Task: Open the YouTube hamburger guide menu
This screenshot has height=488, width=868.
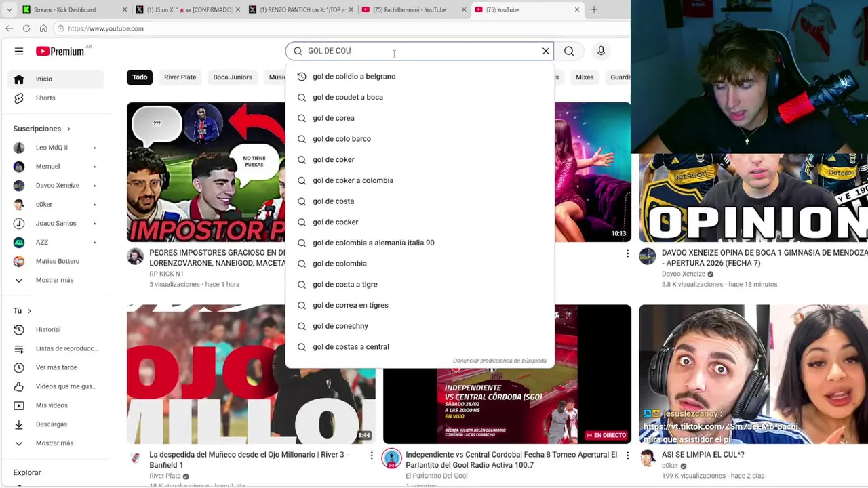Action: coord(19,51)
